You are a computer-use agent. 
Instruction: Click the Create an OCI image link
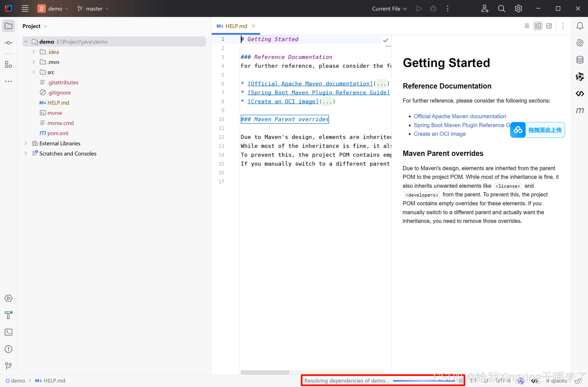coord(440,134)
